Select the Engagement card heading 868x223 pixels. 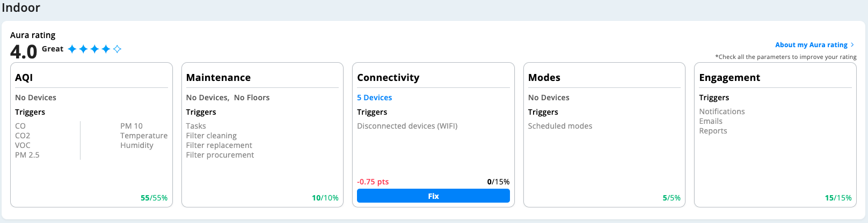729,78
